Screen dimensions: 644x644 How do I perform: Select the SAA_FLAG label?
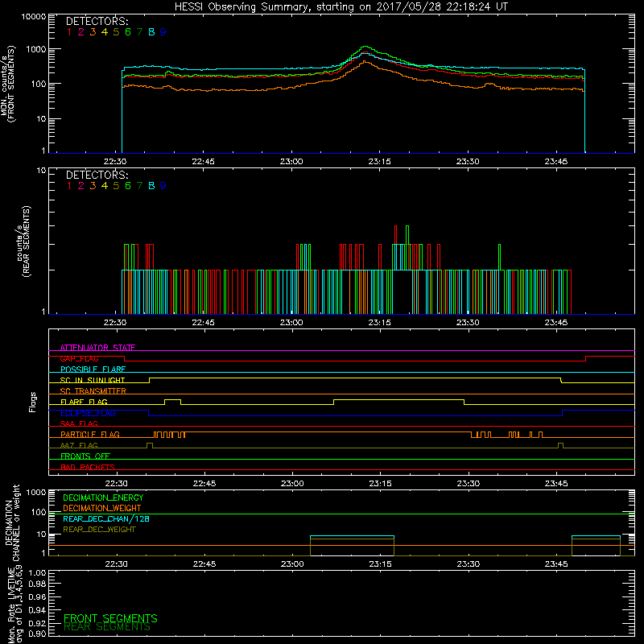tap(79, 423)
